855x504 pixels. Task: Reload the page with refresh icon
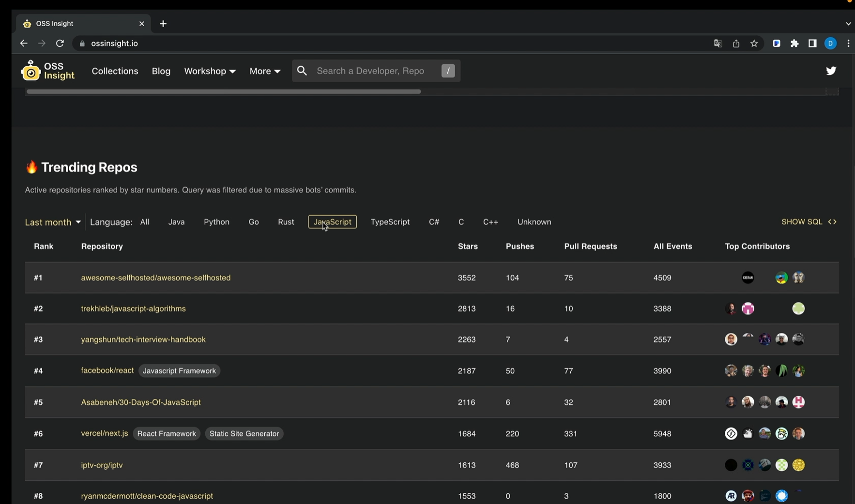coord(60,44)
